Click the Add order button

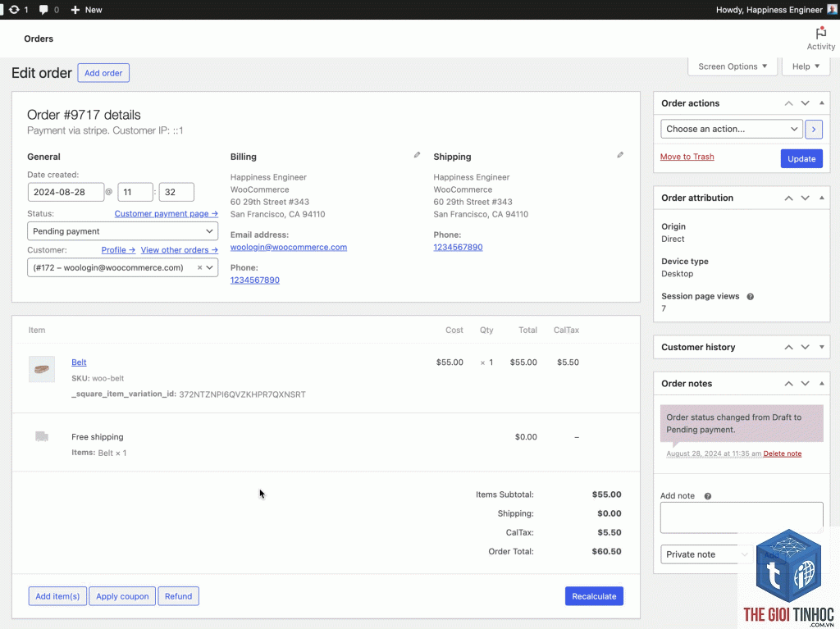tap(103, 73)
